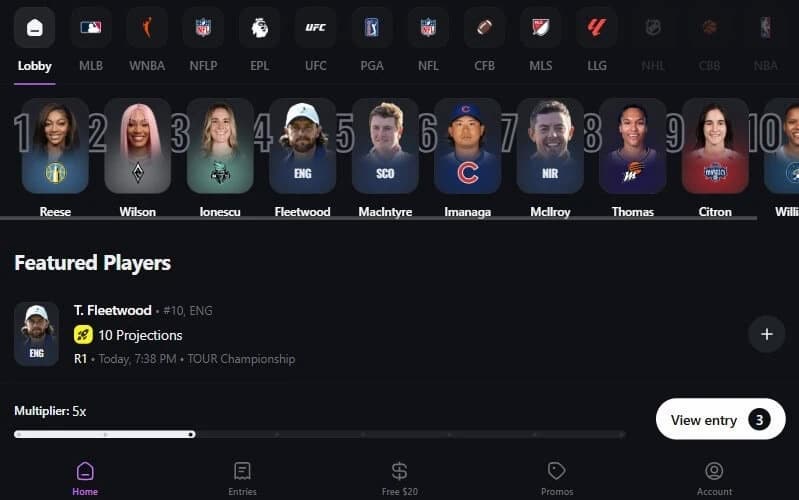Image resolution: width=799 pixels, height=500 pixels.
Task: Select the MLS league icon
Action: pyautogui.click(x=541, y=28)
